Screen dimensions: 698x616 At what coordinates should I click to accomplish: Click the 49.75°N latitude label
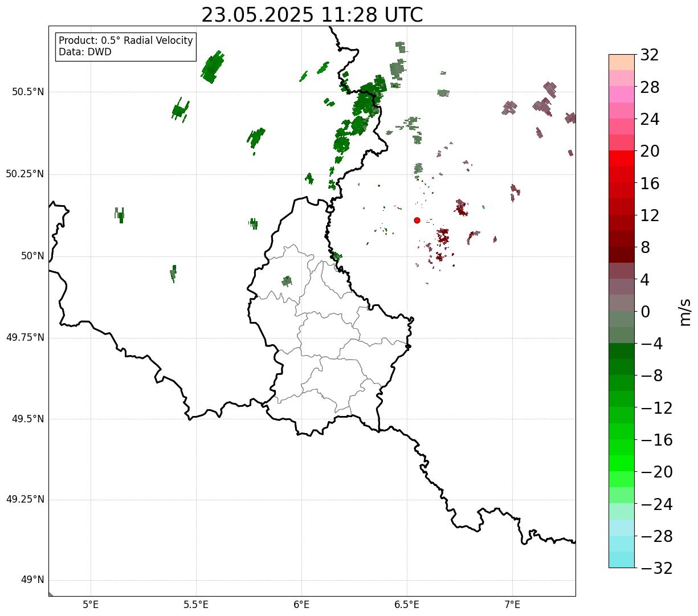25,338
